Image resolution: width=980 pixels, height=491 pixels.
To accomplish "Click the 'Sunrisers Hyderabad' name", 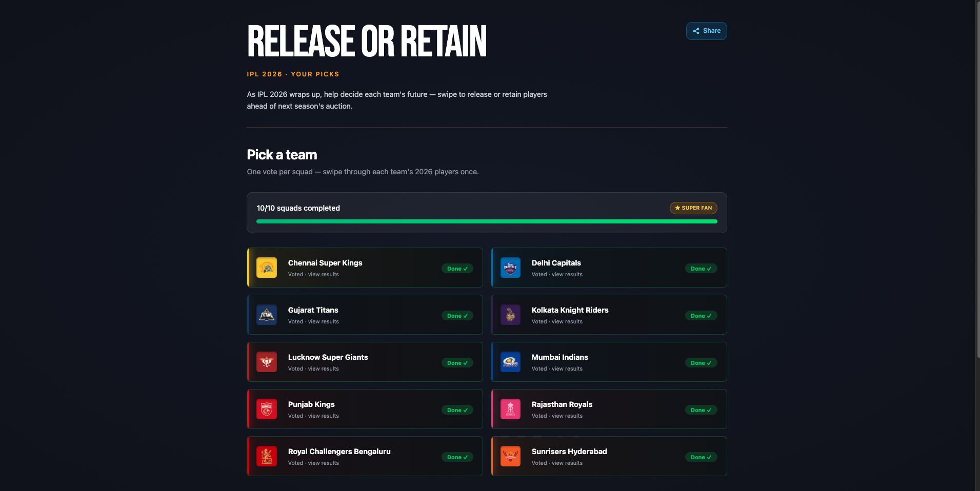I will 569,452.
